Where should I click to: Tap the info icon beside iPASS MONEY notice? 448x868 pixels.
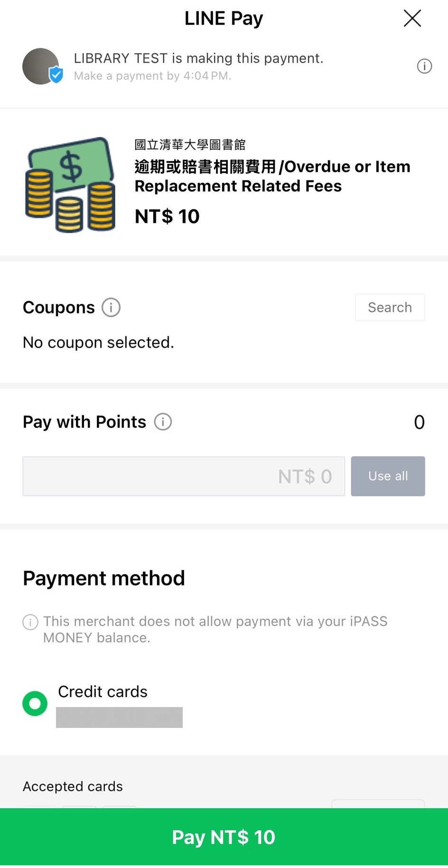(x=30, y=622)
